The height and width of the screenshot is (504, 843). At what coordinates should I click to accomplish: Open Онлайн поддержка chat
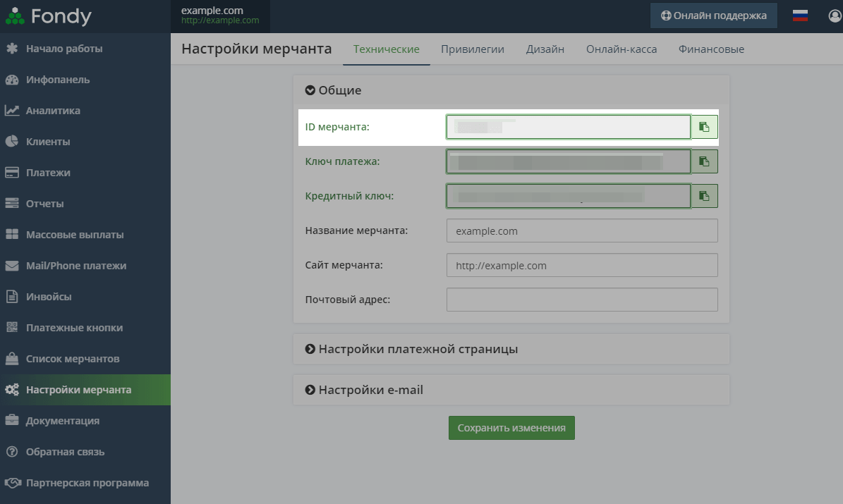pyautogui.click(x=713, y=16)
